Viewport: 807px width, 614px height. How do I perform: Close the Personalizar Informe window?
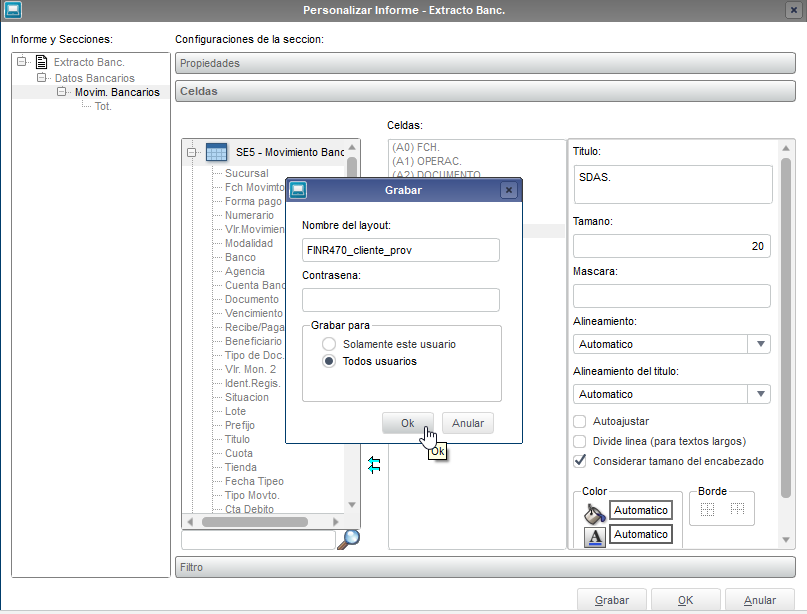(793, 10)
